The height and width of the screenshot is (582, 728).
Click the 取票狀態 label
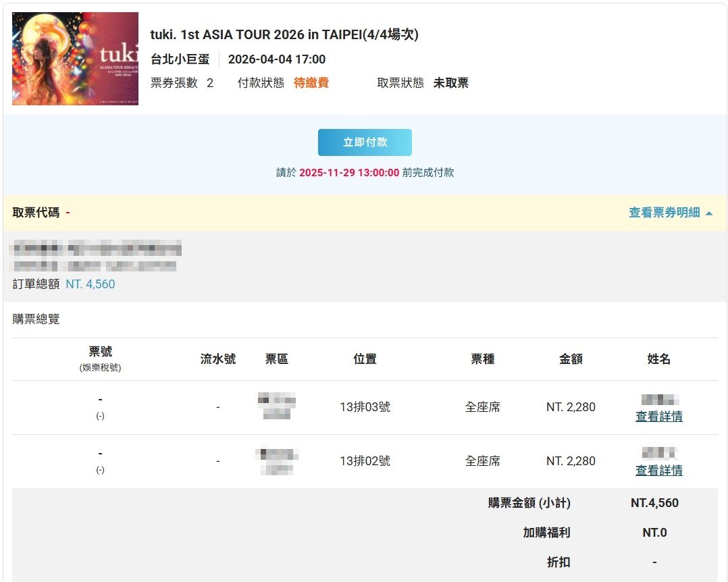400,82
